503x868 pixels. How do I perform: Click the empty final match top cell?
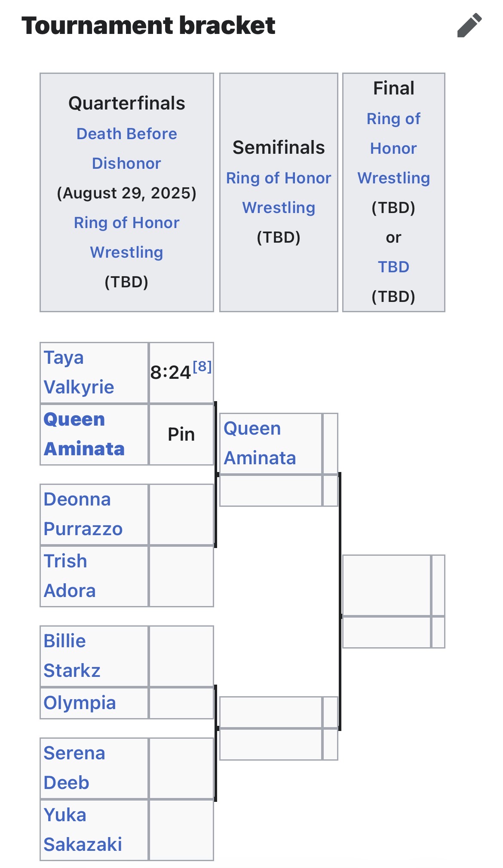(387, 585)
